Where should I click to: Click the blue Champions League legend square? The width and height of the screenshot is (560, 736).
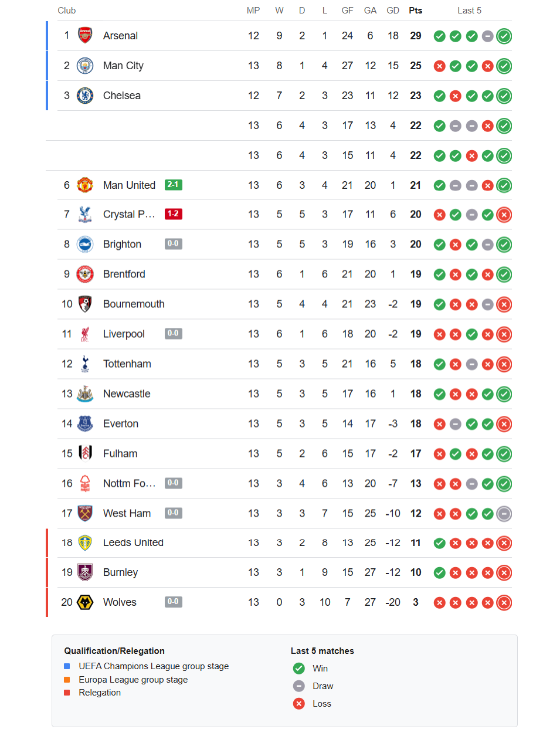pos(66,666)
